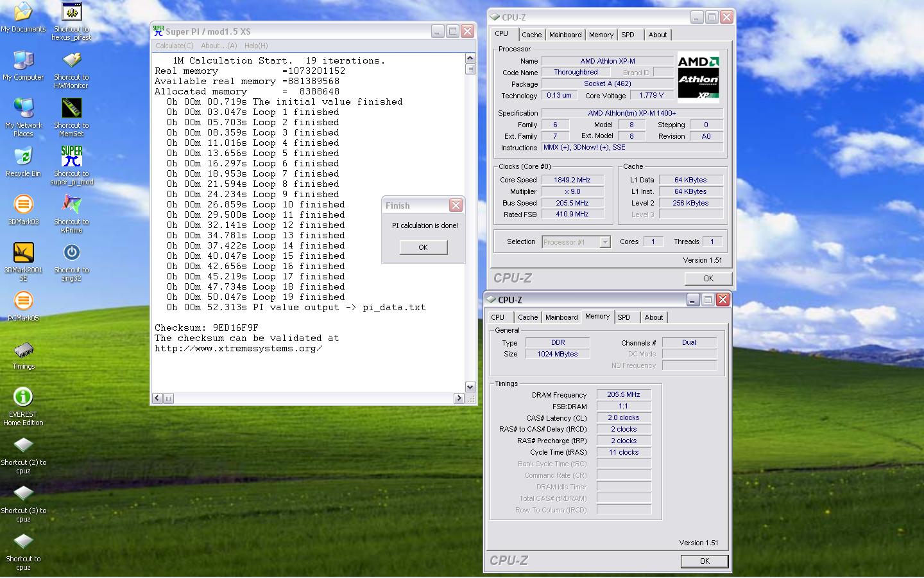
Task: Click OK in lower CPU-Z Memory window
Action: point(705,561)
